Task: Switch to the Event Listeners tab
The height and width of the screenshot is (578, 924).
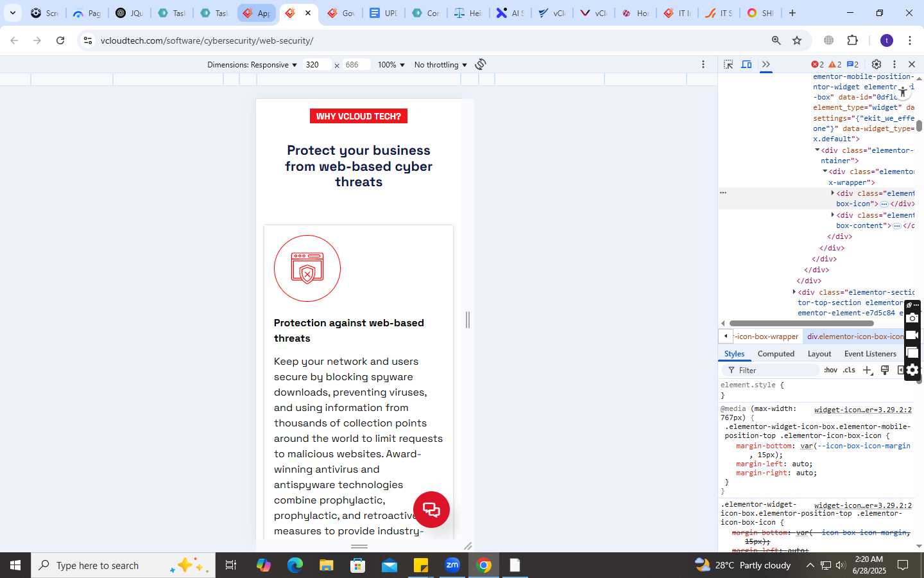Action: click(870, 354)
